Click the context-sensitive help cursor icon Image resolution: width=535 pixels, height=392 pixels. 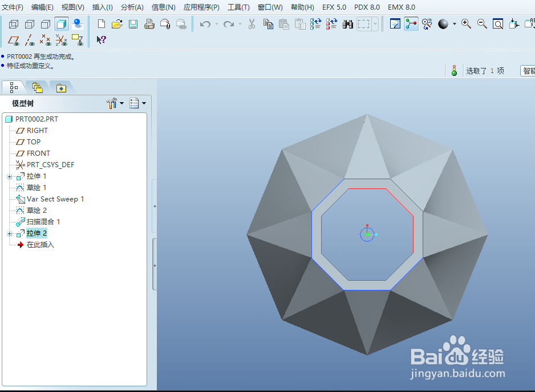(102, 40)
